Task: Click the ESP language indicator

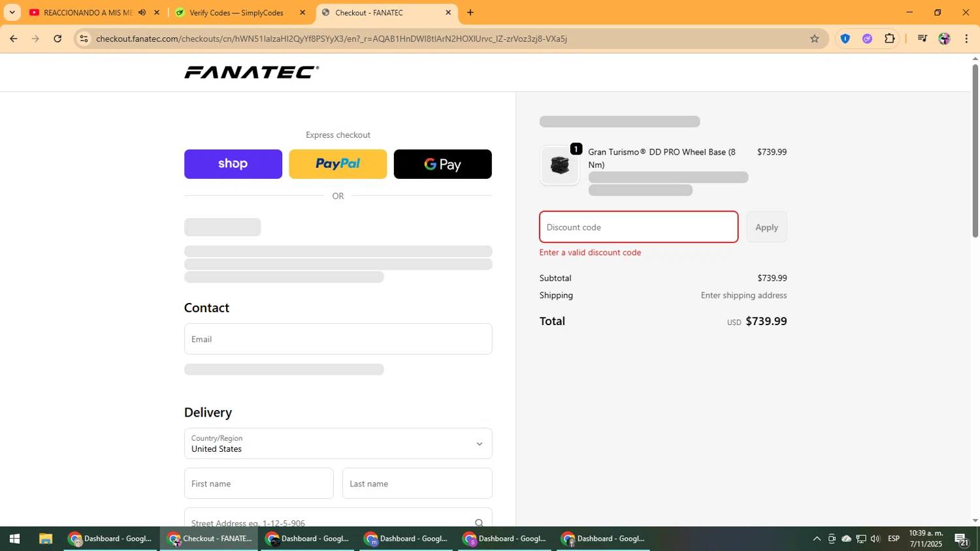Action: pos(894,539)
